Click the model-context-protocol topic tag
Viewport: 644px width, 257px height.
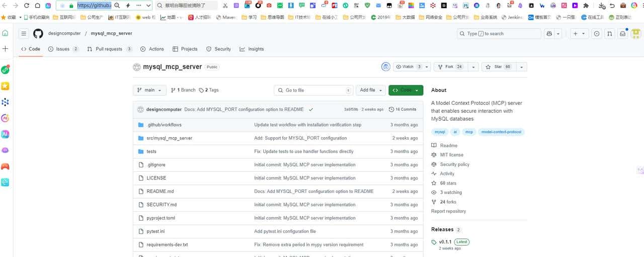point(502,132)
